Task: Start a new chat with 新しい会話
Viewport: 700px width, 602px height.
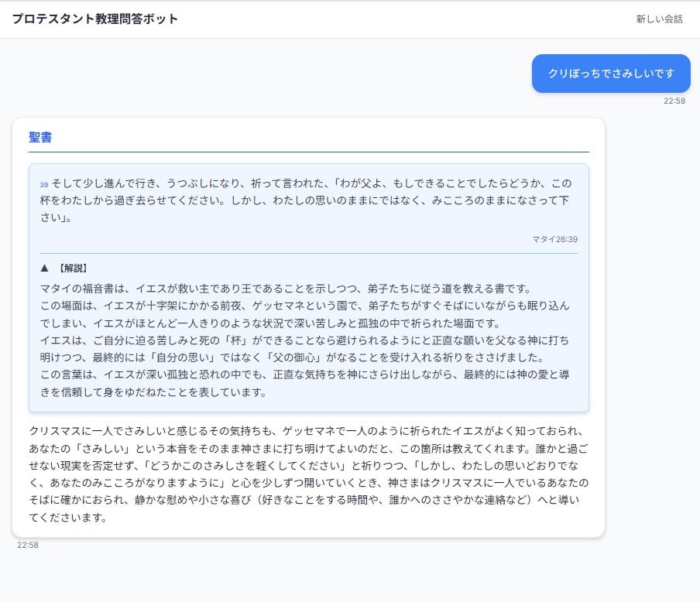Action: [x=659, y=19]
